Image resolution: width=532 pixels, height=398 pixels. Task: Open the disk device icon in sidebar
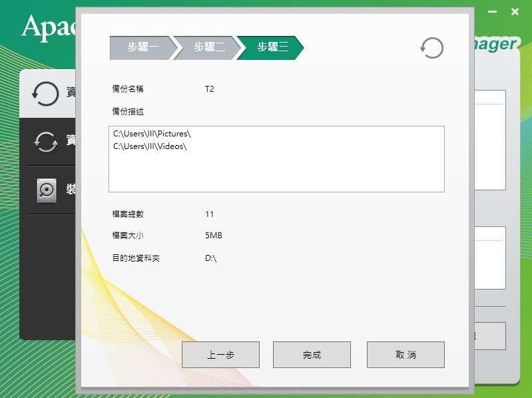[x=47, y=190]
